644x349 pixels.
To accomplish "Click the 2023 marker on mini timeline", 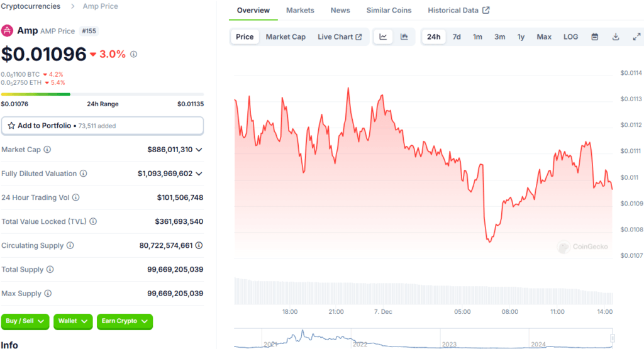I will click(449, 344).
